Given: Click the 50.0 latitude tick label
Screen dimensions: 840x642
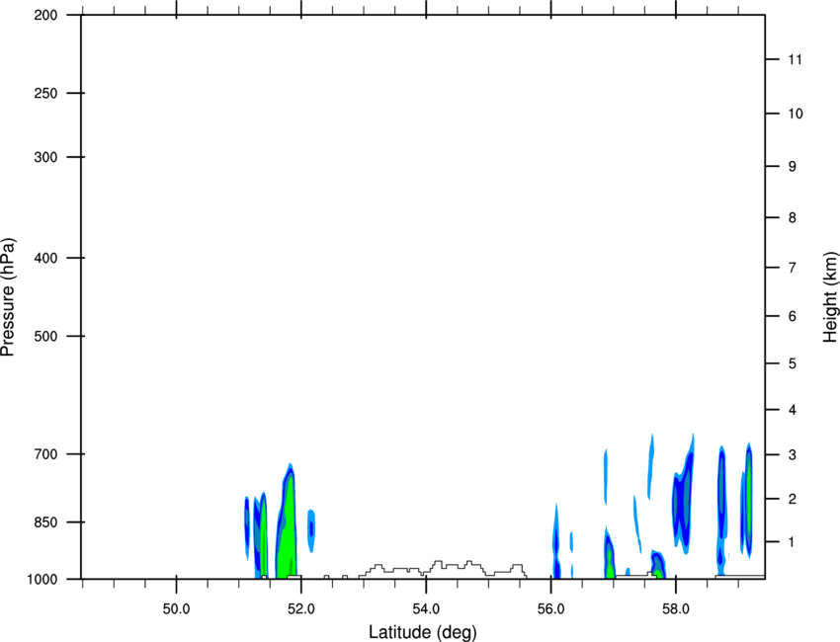Looking at the screenshot, I should click(x=176, y=609).
